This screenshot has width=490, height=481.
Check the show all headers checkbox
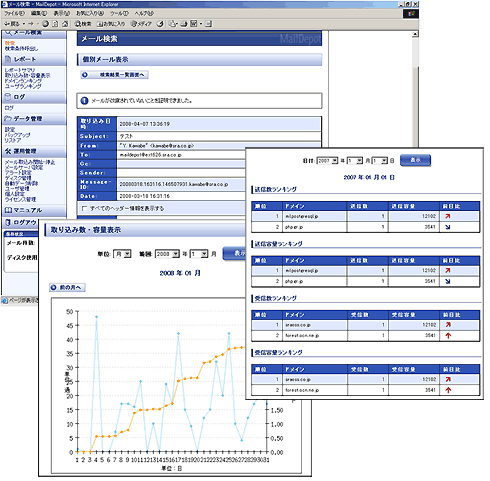click(x=84, y=208)
